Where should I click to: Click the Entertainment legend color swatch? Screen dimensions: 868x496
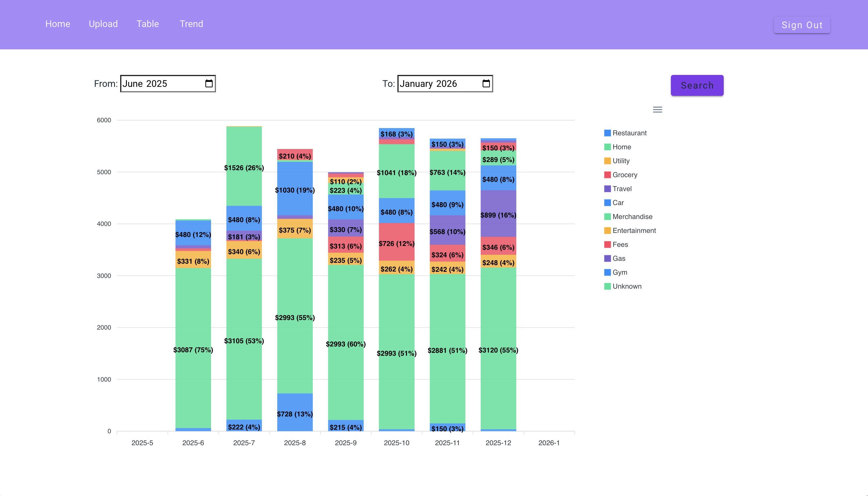pyautogui.click(x=607, y=230)
